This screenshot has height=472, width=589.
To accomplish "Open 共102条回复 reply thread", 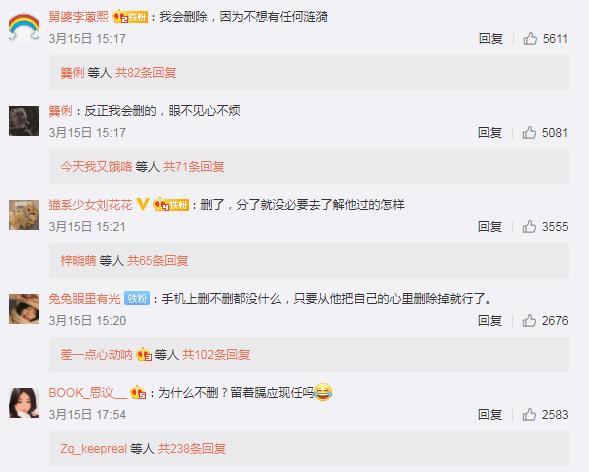I will click(x=216, y=354).
